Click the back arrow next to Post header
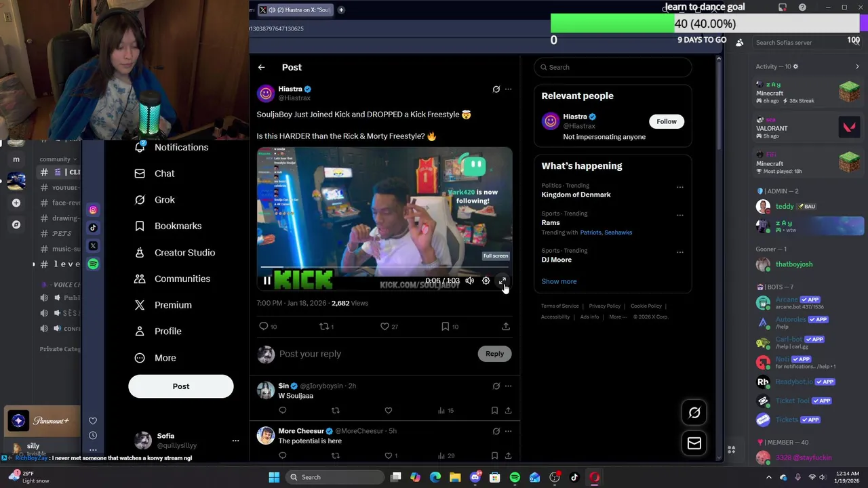 261,67
